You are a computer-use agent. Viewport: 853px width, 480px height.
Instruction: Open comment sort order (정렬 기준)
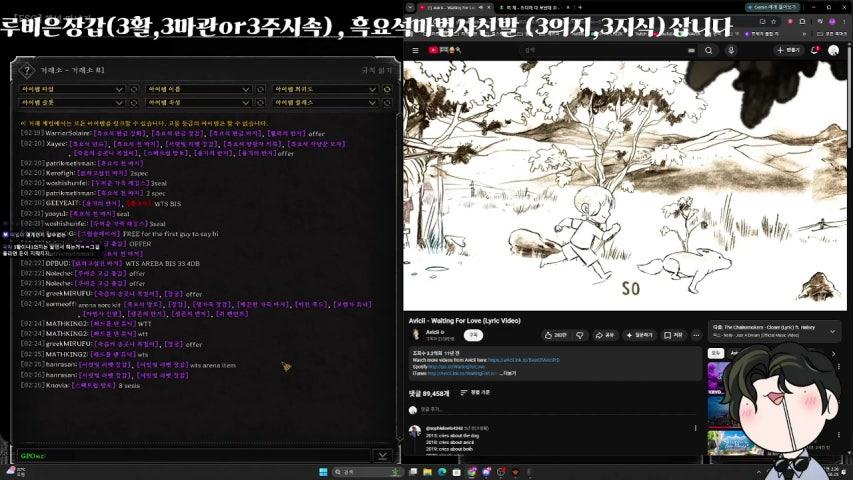(475, 392)
